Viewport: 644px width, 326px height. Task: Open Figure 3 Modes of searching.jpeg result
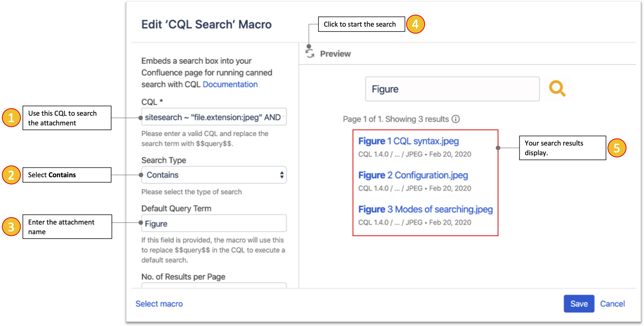(x=425, y=209)
